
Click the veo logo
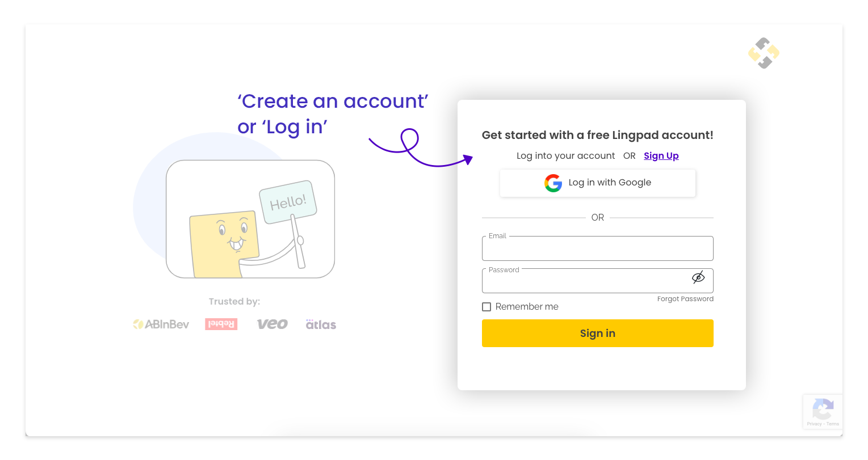point(272,323)
